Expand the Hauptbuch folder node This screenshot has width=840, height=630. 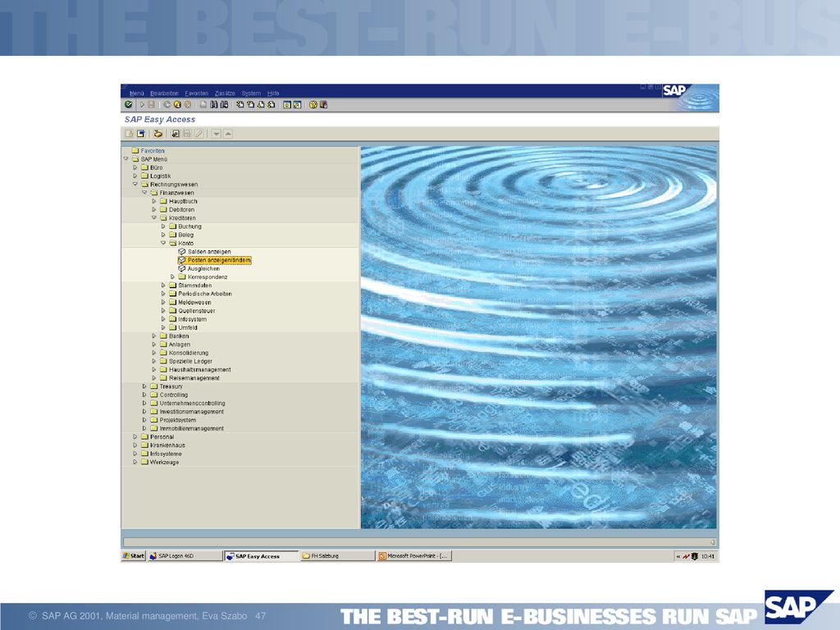[154, 202]
